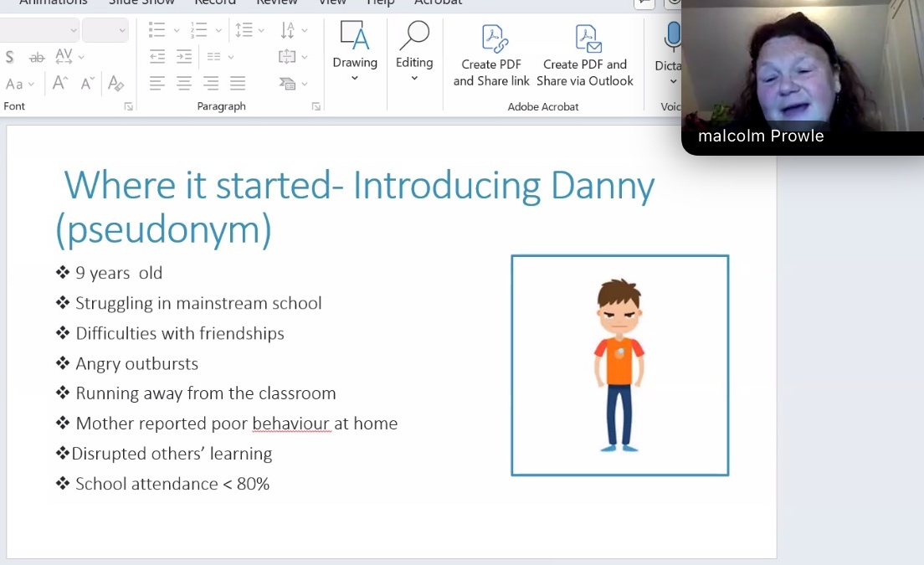The image size is (924, 565).
Task: Increase the font size
Action: click(60, 84)
